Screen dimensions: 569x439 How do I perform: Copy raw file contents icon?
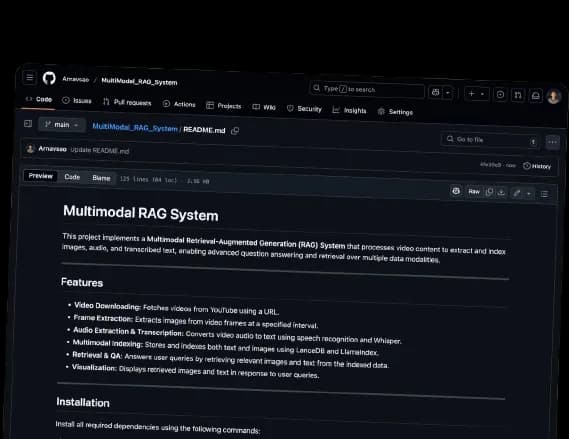(489, 192)
